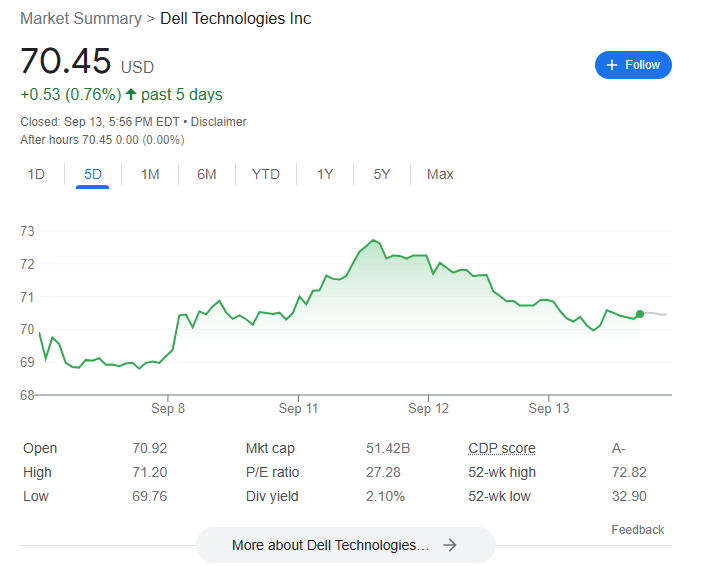Click the Open value 70.92
Viewport: 715px width, 566px height.
point(150,448)
